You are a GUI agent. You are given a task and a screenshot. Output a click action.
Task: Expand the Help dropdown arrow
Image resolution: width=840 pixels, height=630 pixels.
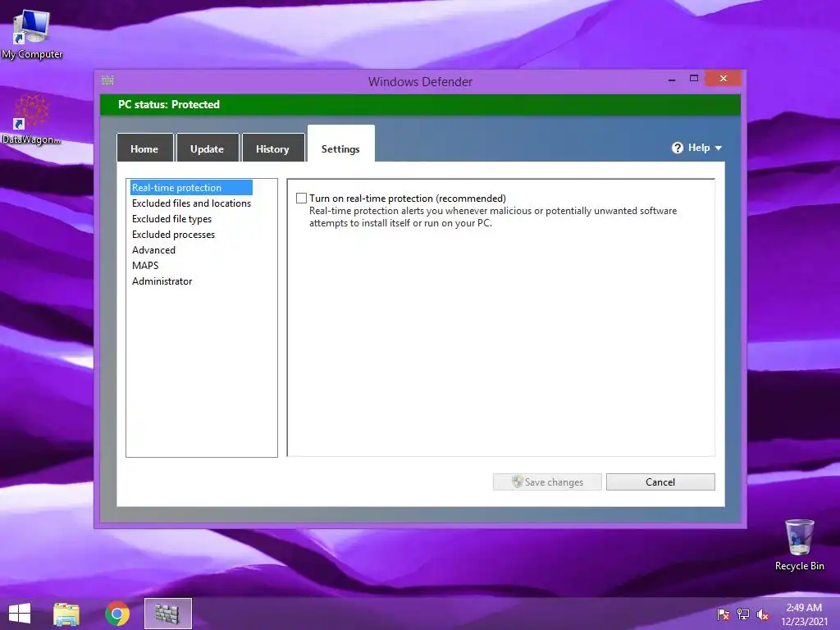[x=719, y=148]
